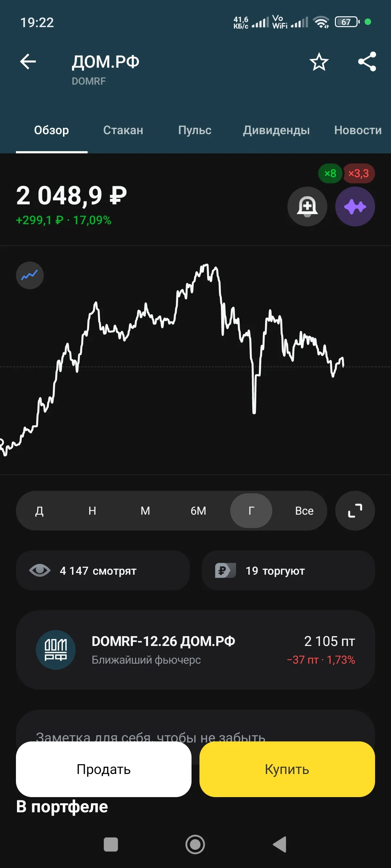Tap the yellow Купить button

287,769
